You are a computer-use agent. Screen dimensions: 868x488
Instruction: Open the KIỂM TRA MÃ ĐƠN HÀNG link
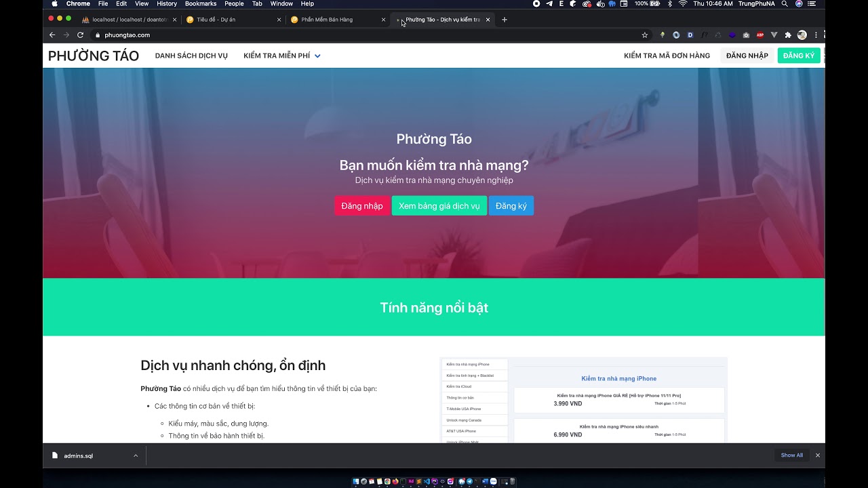click(667, 56)
